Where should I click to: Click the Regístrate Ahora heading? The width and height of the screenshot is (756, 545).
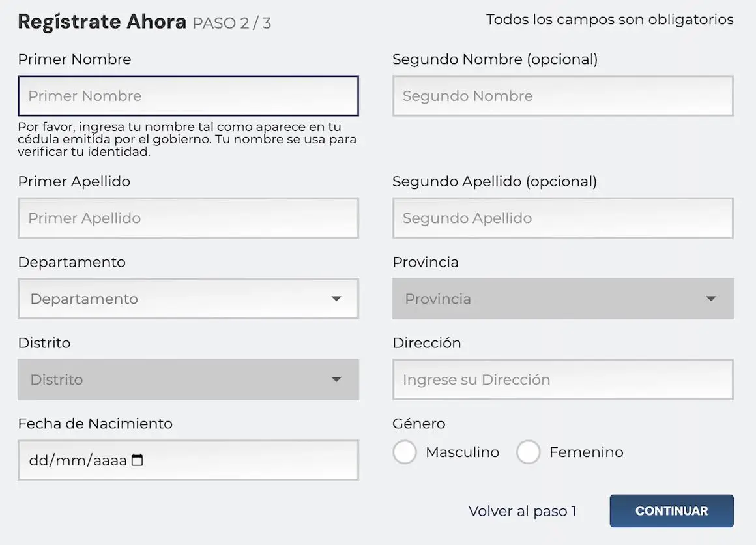(x=102, y=21)
